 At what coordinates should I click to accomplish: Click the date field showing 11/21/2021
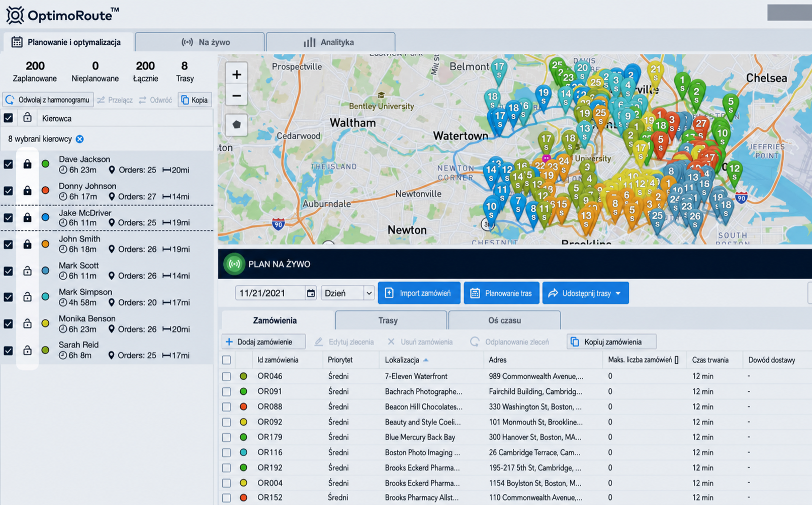click(276, 293)
